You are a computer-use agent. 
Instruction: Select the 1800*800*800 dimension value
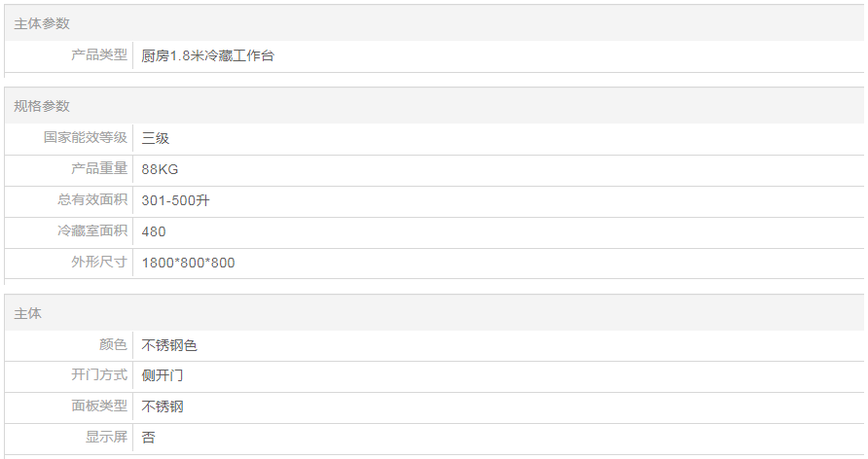pyautogui.click(x=188, y=263)
